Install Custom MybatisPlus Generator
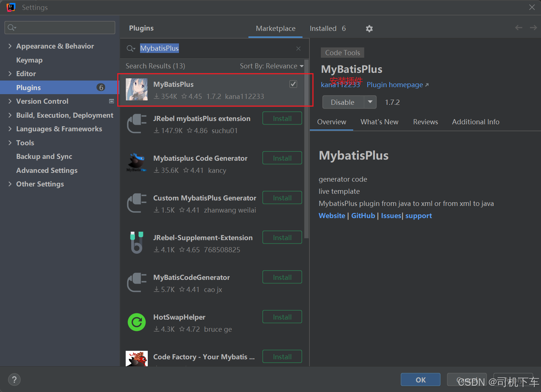Screen dimensions: 541x392 tap(282, 198)
